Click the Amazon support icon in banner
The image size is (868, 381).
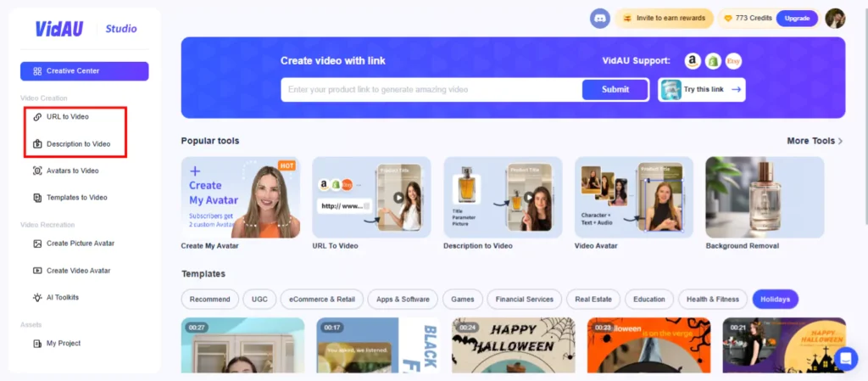693,61
